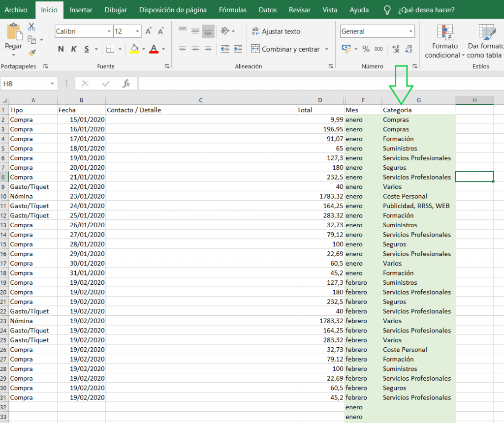Increase decimal places icon

click(x=396, y=49)
